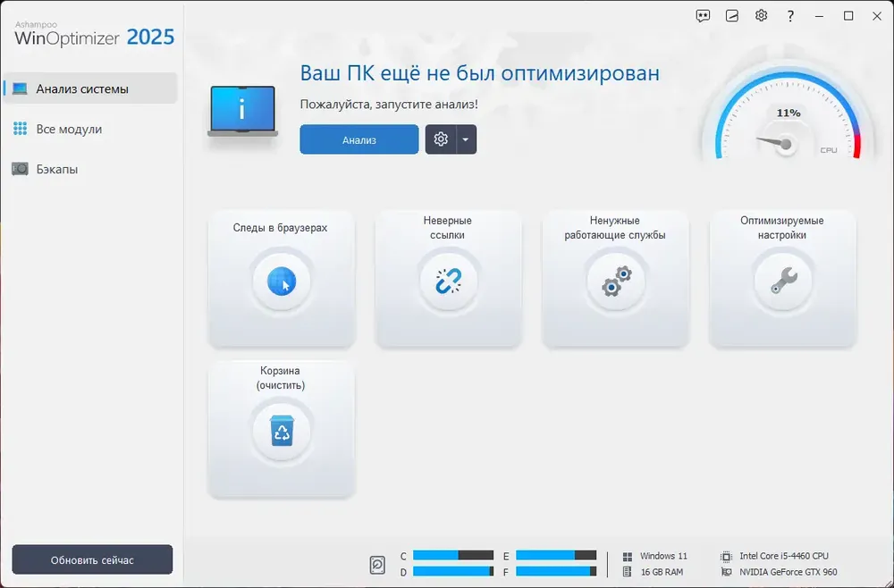Expand the dropdown arrow next to Анализ
This screenshot has width=894, height=588.
coord(466,139)
